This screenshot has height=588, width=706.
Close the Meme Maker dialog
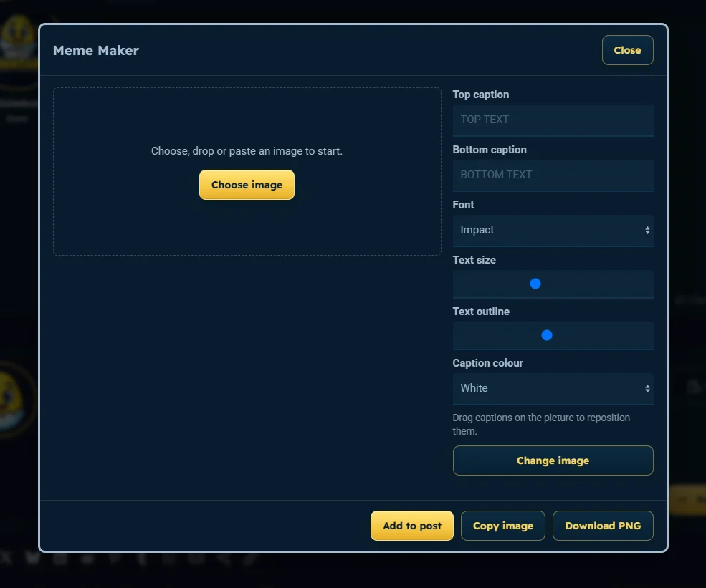627,50
